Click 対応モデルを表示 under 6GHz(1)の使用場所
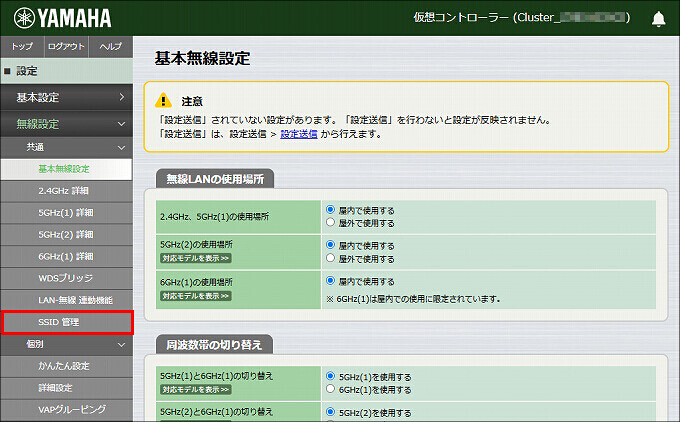680x422 pixels. point(196,296)
